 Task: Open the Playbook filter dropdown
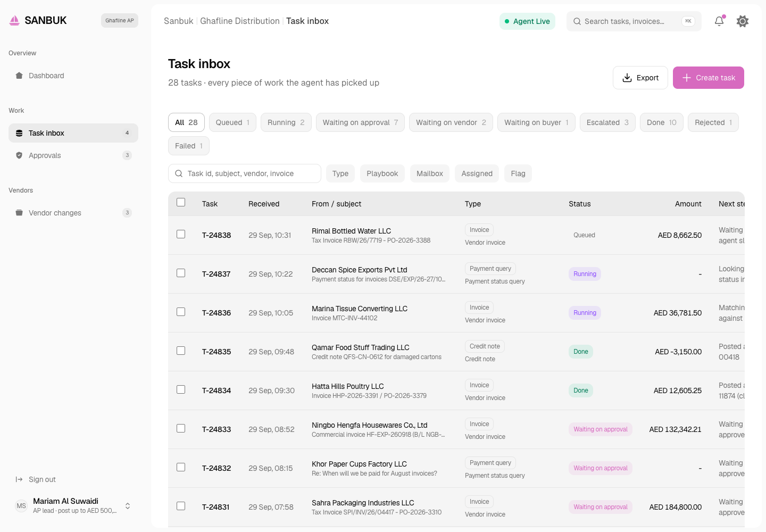pos(382,173)
